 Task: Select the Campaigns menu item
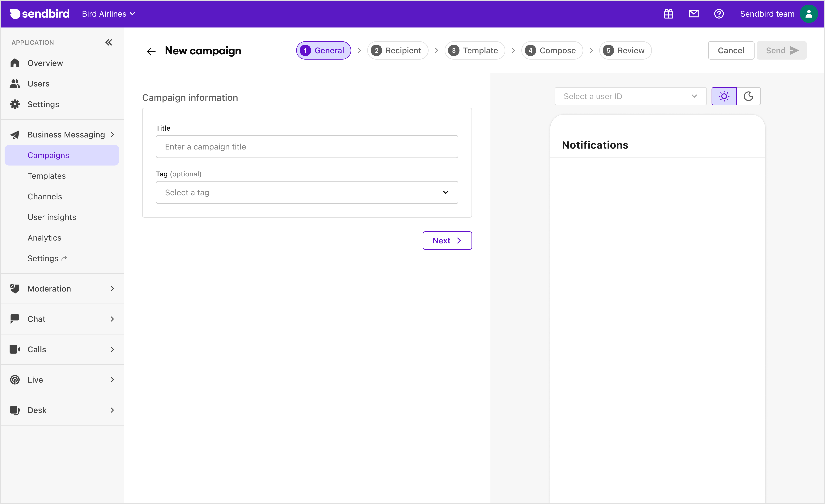[62, 155]
